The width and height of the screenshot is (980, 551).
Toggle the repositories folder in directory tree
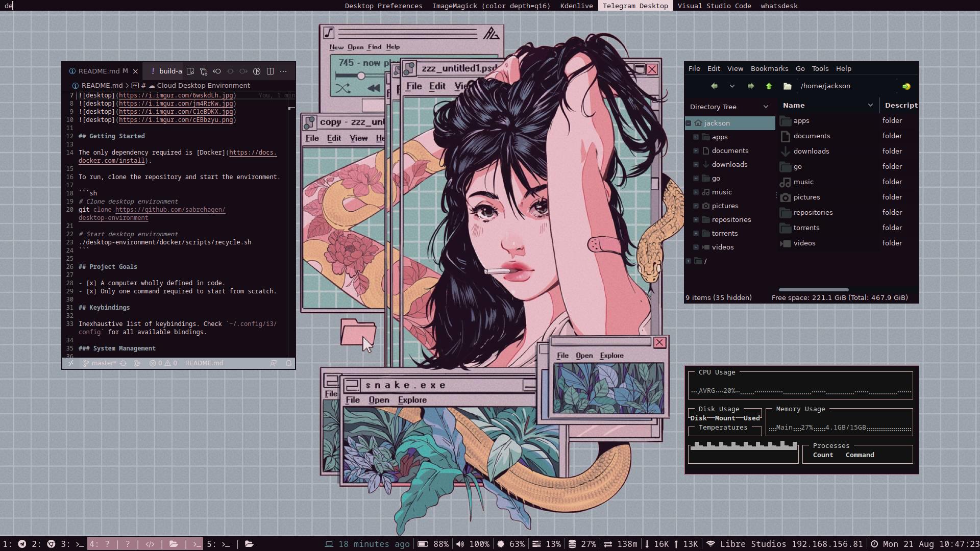click(x=696, y=219)
